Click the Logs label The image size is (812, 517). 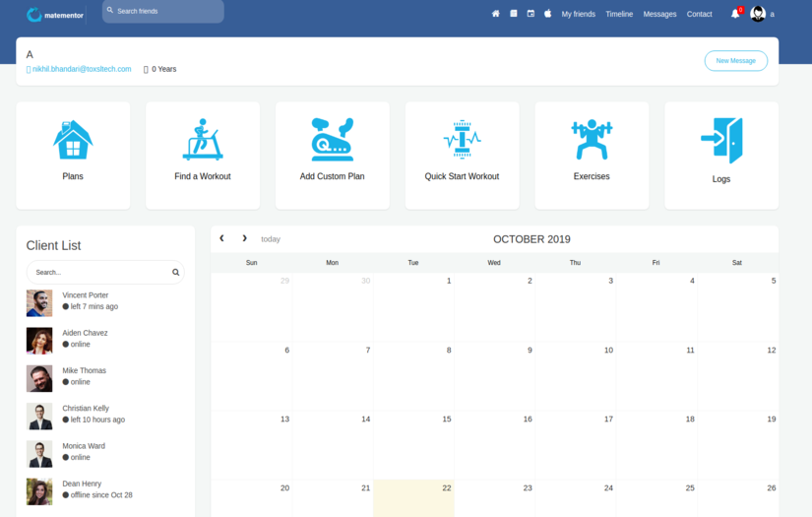click(x=721, y=179)
